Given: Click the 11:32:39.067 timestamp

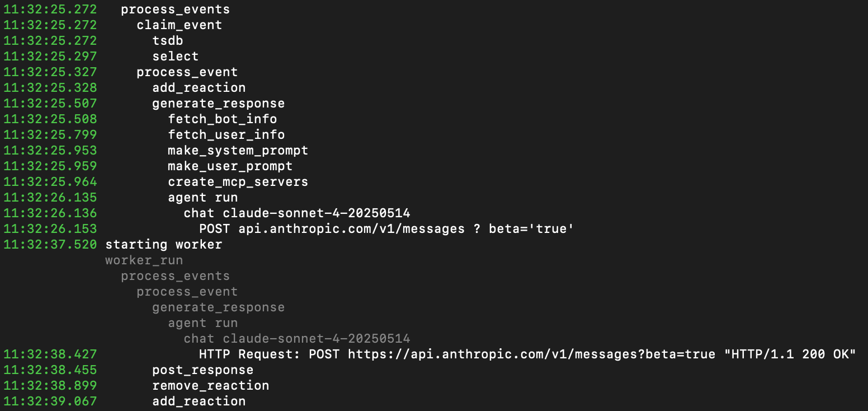Looking at the screenshot, I should (50, 401).
